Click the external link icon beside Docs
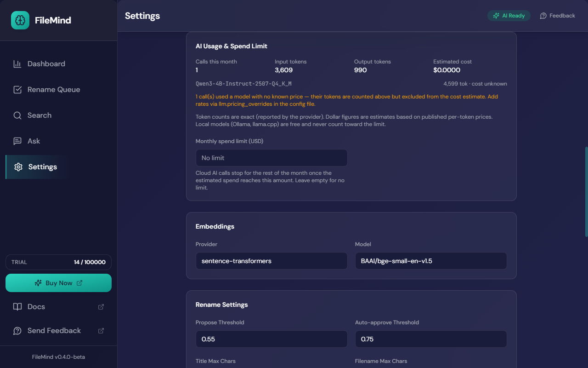This screenshot has width=588, height=368. pos(101,307)
